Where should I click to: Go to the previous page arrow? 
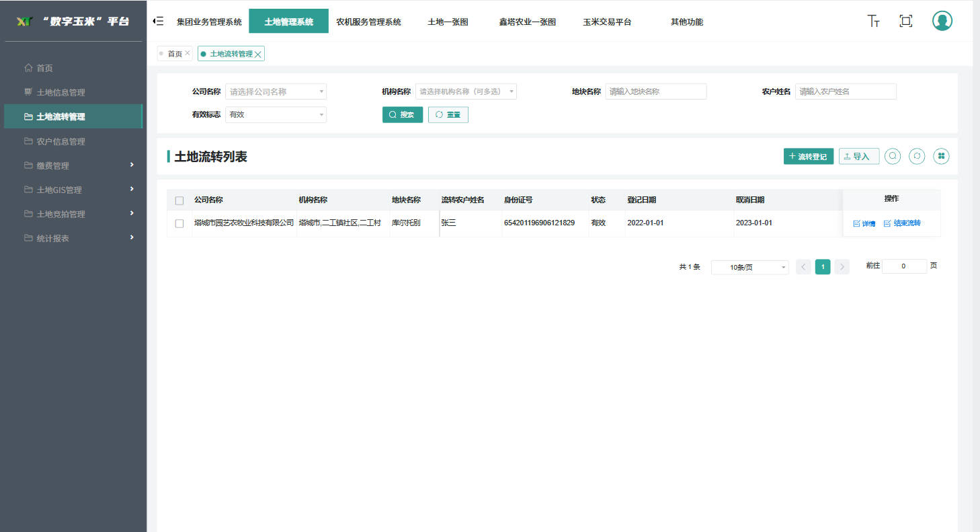[x=803, y=267]
